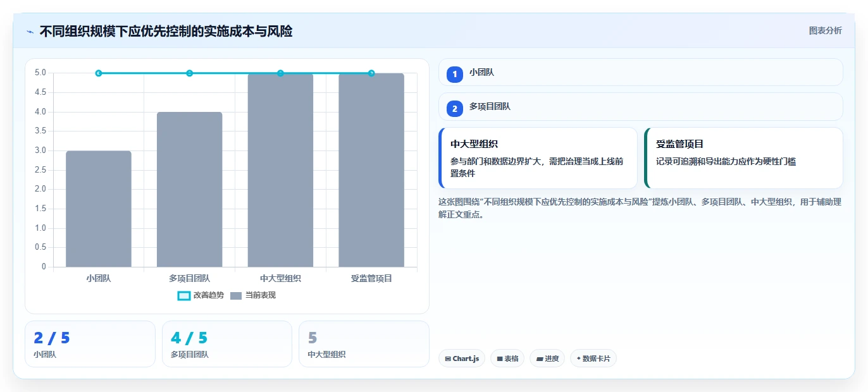Click the 受监管项目 bar in the chart
Viewport: 868px width, 392px height.
coord(371,170)
